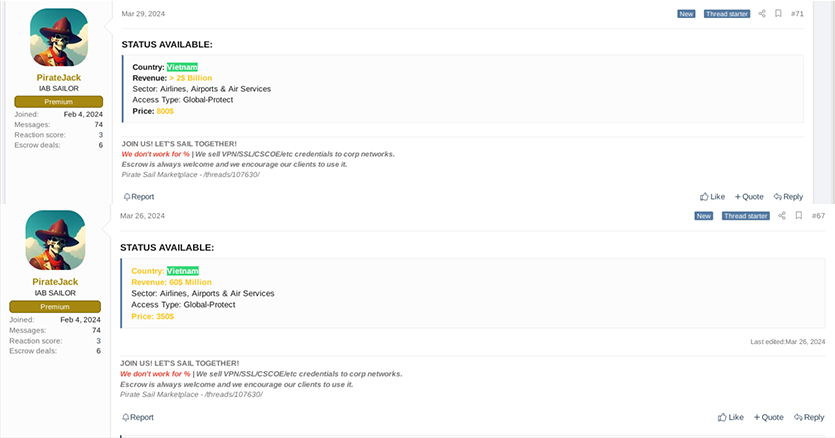Bookmark post #71 with bookmark icon
The image size is (835, 438).
778,14
